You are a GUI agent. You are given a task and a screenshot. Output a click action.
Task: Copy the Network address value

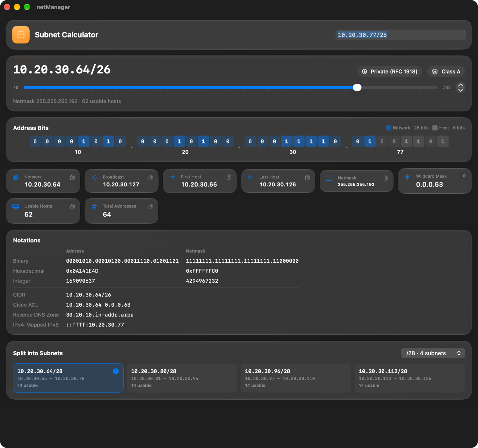pos(72,177)
